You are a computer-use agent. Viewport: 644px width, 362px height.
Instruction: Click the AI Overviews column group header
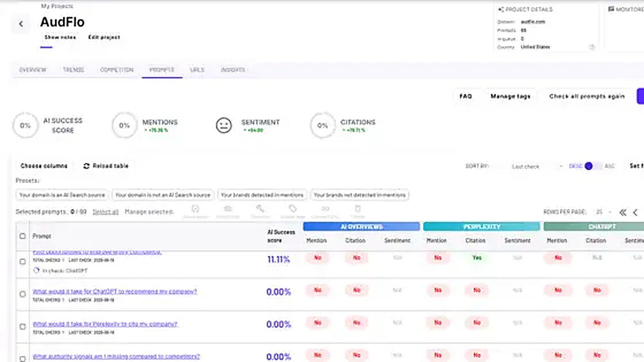coord(361,227)
